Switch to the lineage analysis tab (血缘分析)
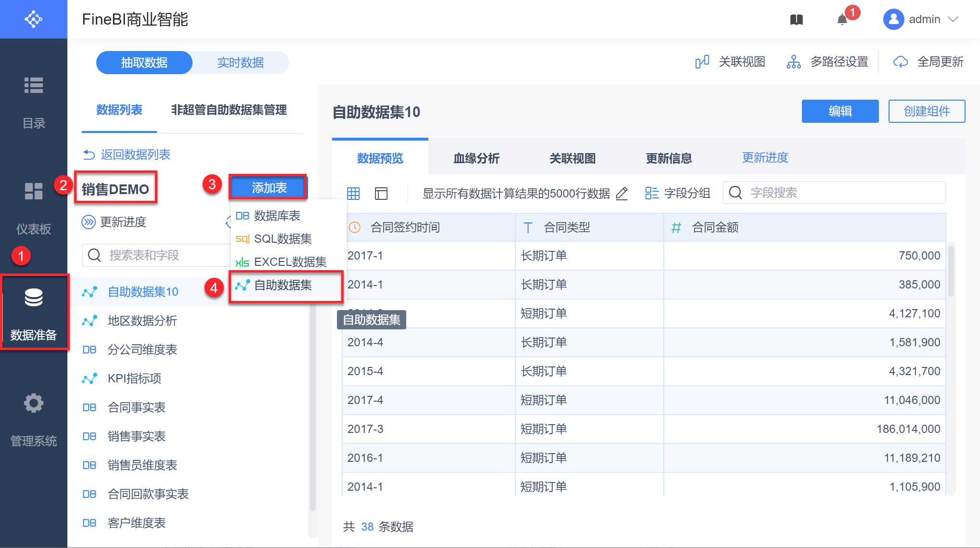 tap(476, 158)
